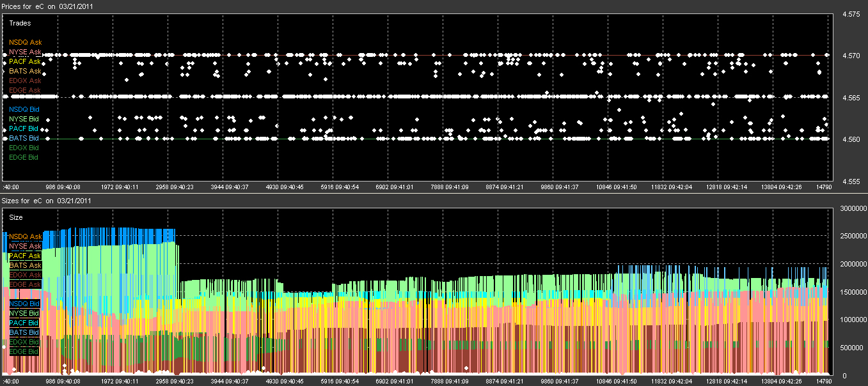
Task: Click 'EDGX Bid' legend entry in Prices chart
Action: point(24,148)
